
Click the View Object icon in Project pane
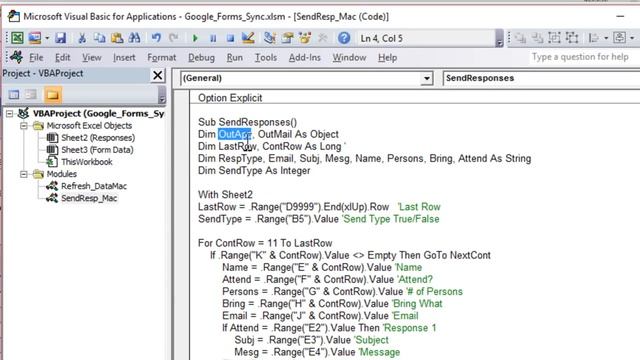click(x=31, y=95)
